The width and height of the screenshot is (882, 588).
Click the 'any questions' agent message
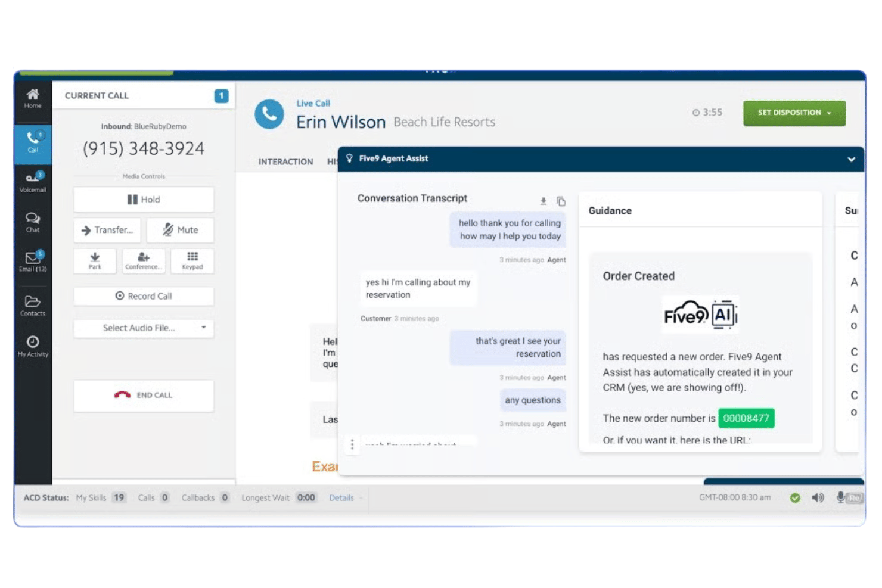533,400
